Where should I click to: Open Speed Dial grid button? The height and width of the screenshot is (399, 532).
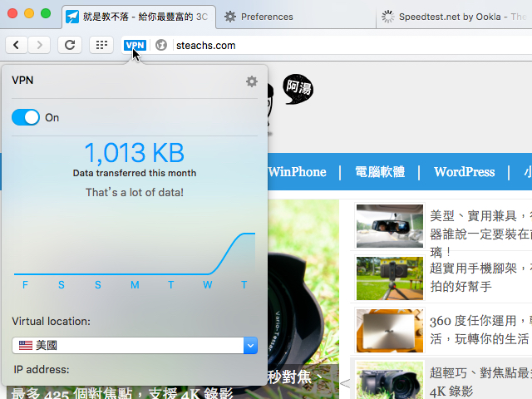tap(101, 45)
